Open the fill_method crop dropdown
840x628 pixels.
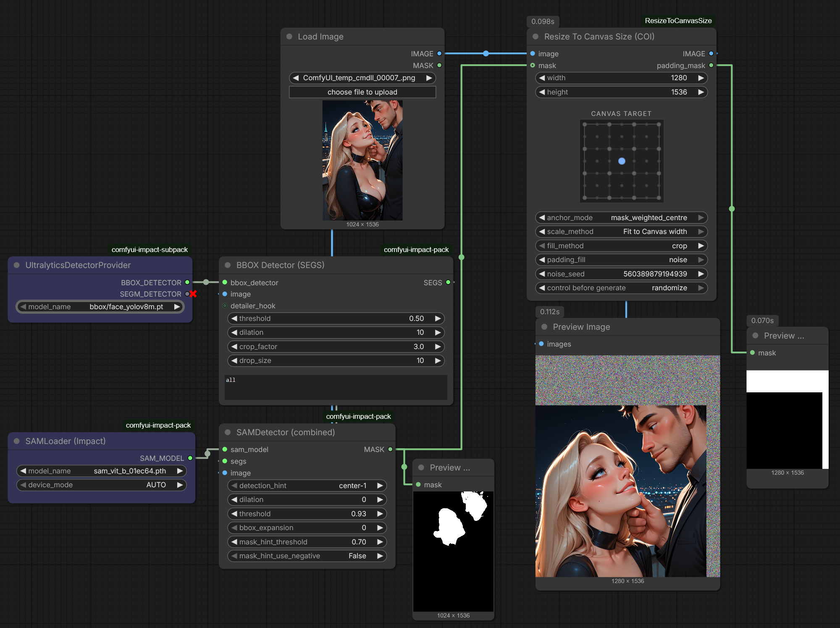coord(621,246)
